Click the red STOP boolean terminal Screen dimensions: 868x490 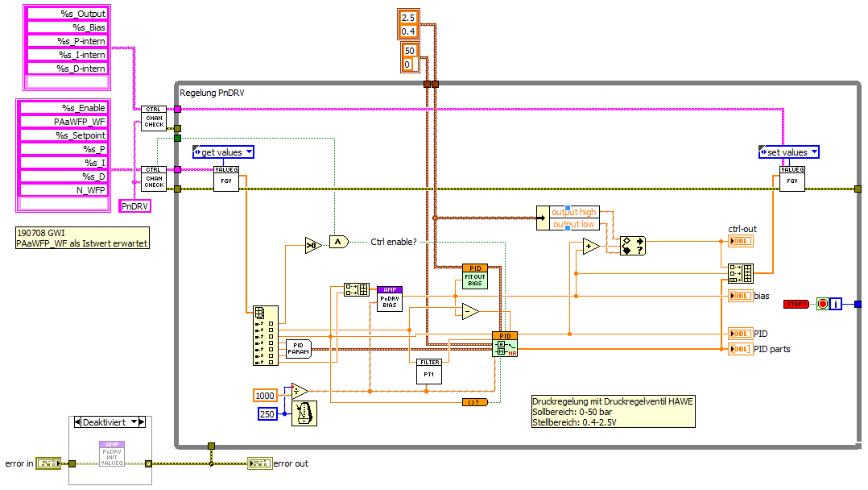tap(796, 304)
